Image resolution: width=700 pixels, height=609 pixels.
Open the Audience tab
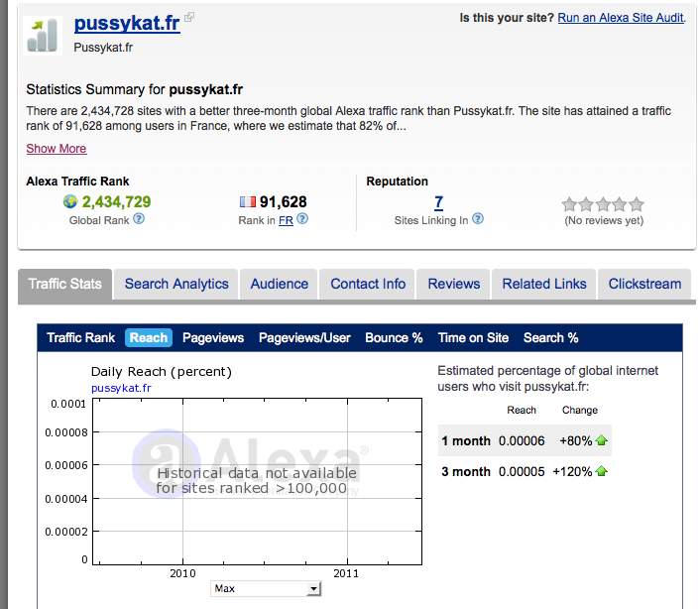point(279,284)
